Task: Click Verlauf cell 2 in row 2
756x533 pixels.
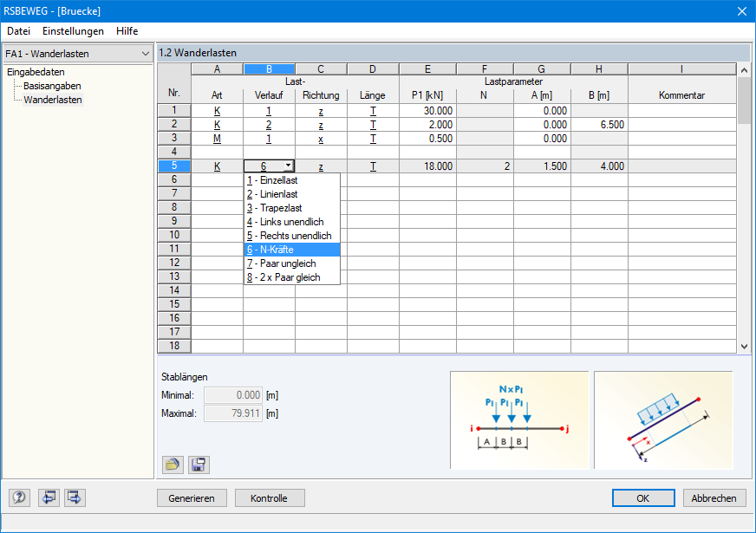Action: 269,125
